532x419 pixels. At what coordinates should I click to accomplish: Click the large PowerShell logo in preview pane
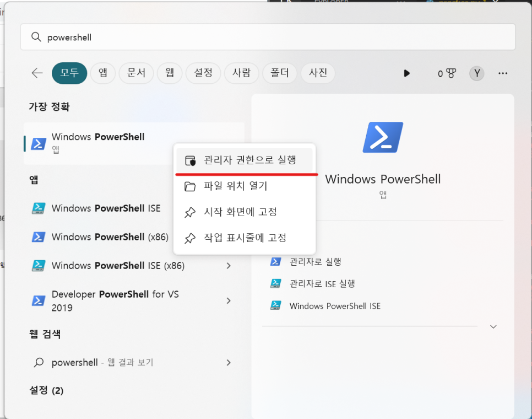(383, 137)
